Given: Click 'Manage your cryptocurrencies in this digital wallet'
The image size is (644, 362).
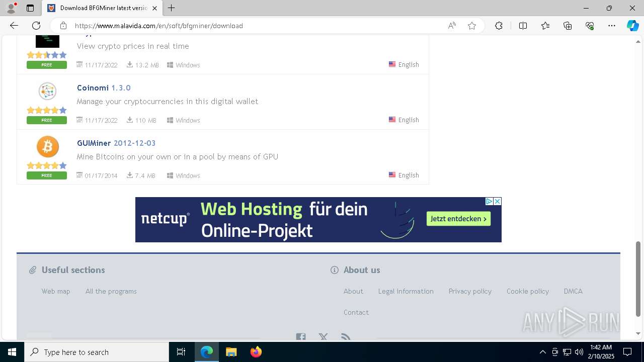Looking at the screenshot, I should pyautogui.click(x=168, y=101).
